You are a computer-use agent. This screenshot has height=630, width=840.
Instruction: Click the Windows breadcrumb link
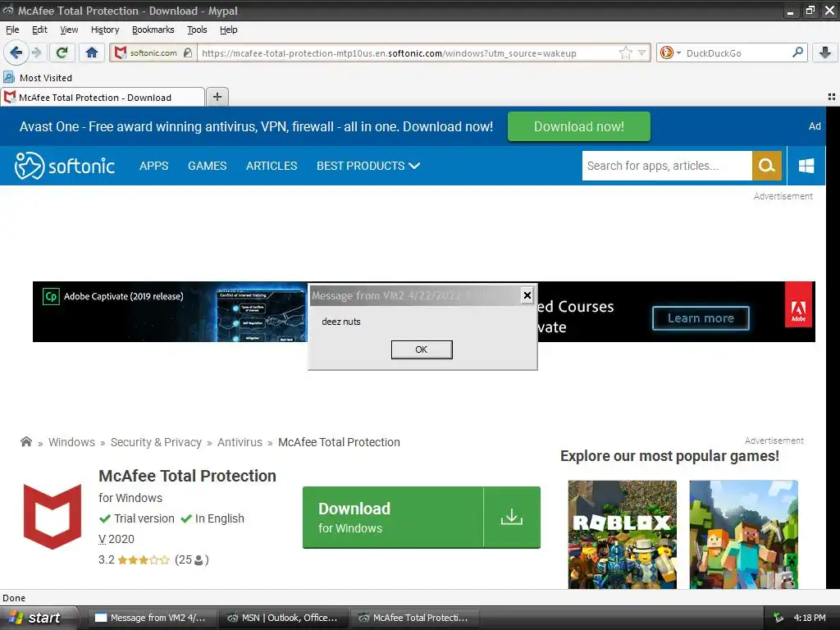[x=72, y=442]
